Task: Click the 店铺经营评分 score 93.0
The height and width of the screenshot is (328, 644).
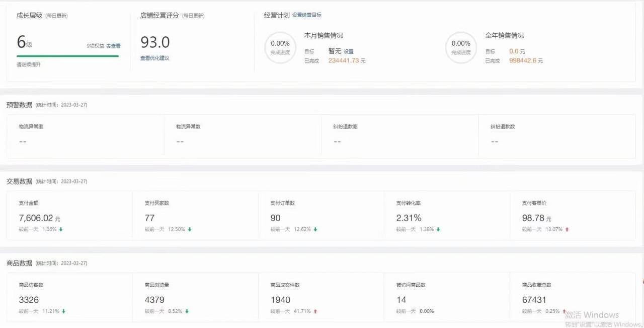Action: (x=155, y=42)
